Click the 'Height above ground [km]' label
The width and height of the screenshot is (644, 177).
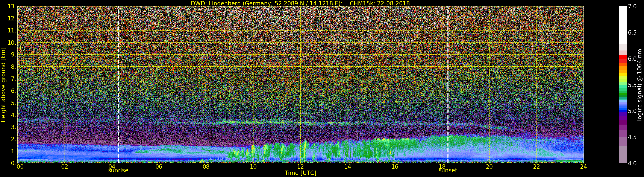tap(3, 85)
